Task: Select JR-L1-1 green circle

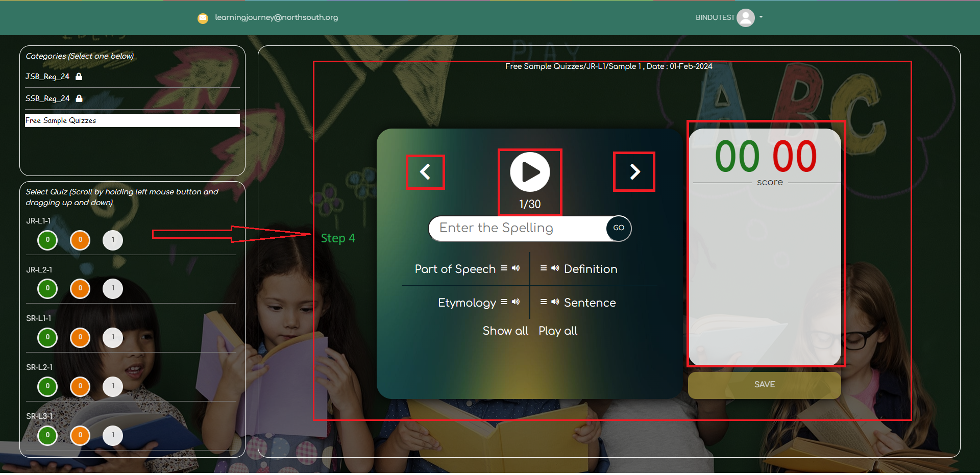Action: coord(47,240)
